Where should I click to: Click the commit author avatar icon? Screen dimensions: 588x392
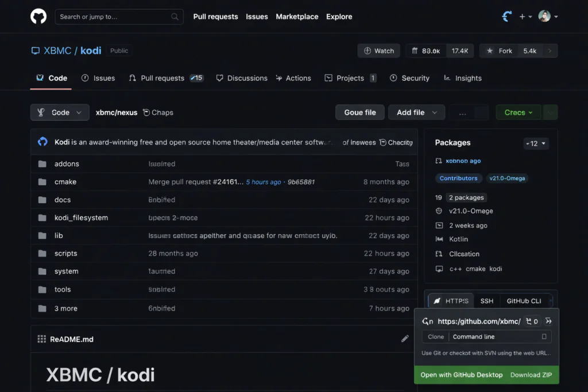click(x=42, y=142)
